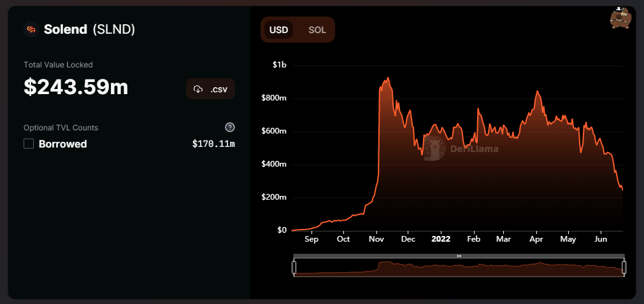Grab the right handle of range slider
This screenshot has width=644, height=304.
coord(624,268)
